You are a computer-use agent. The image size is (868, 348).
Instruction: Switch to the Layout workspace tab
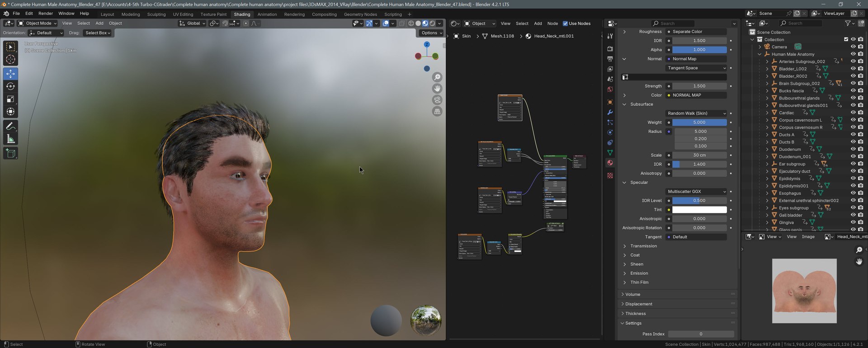click(107, 14)
